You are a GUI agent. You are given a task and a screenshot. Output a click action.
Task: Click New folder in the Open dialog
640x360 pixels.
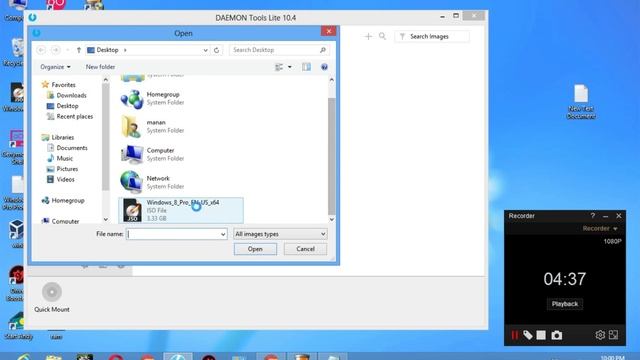click(100, 67)
